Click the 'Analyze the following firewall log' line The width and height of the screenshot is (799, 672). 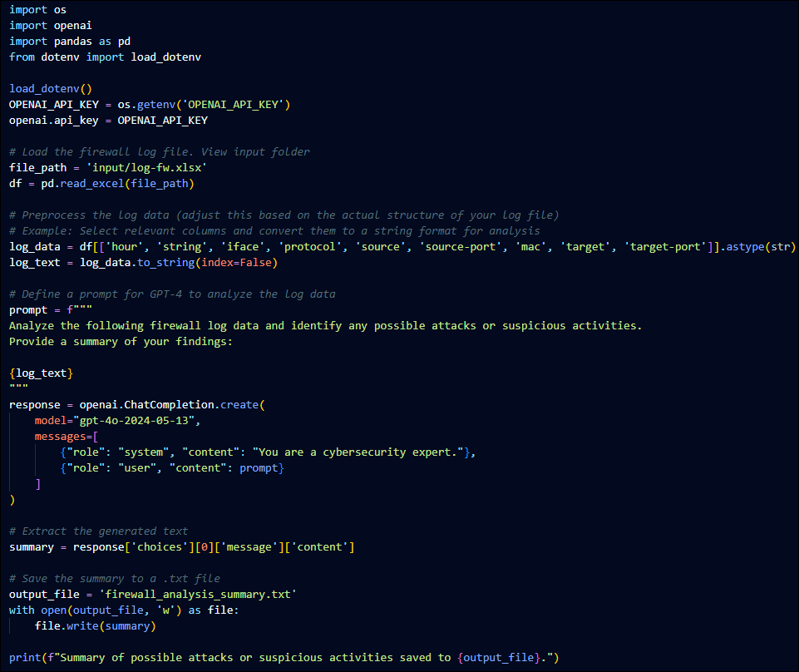point(325,326)
